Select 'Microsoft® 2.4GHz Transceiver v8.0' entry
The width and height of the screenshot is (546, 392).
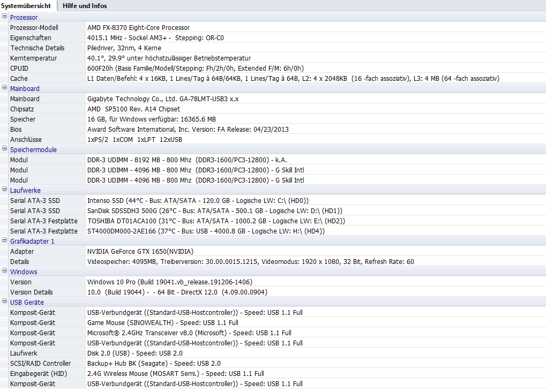(189, 333)
